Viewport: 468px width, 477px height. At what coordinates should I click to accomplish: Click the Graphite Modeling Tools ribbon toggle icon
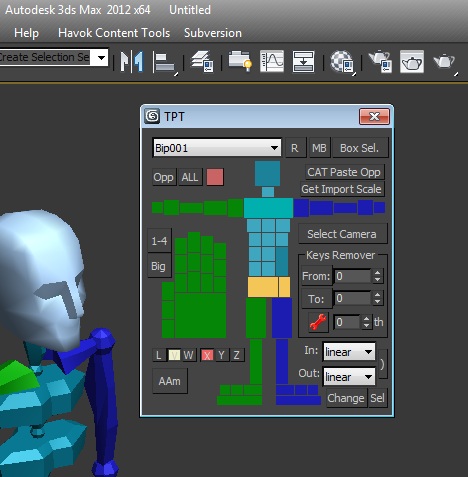[239, 61]
